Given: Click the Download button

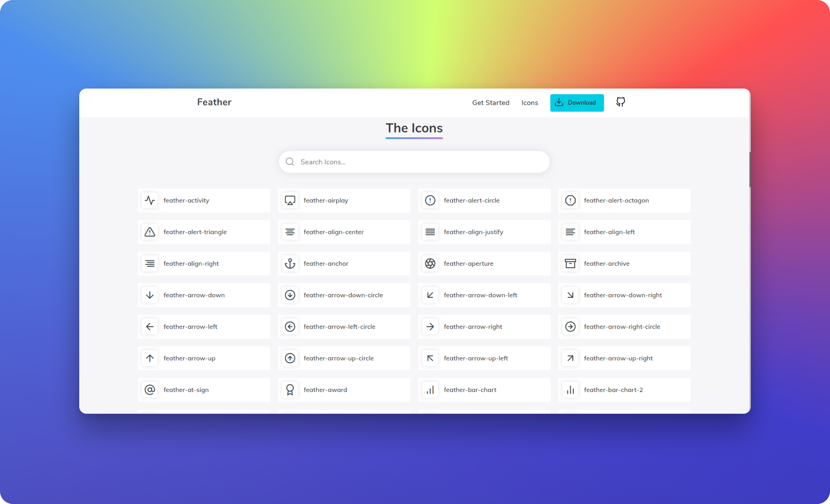Looking at the screenshot, I should (x=577, y=103).
